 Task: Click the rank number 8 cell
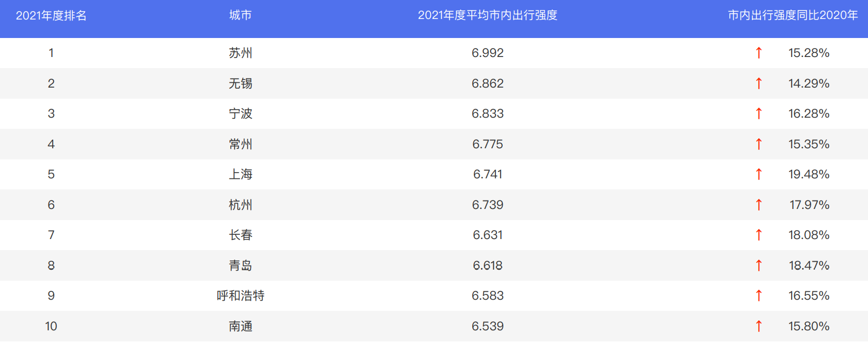(51, 265)
